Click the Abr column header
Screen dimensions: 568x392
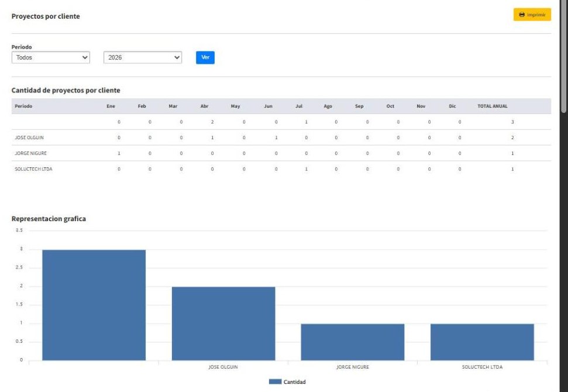[x=204, y=106]
